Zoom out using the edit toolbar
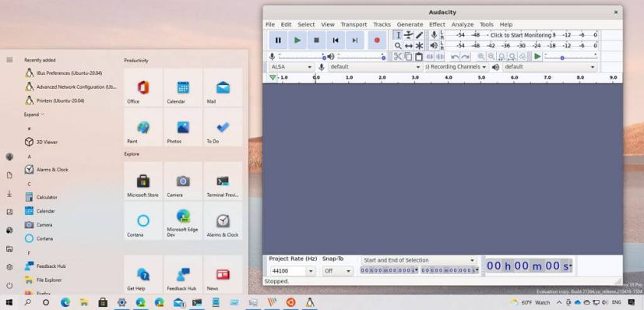 point(491,57)
